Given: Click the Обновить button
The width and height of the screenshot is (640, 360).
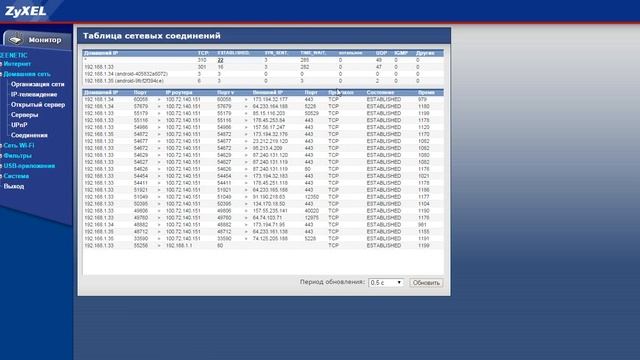Looking at the screenshot, I should (426, 282).
